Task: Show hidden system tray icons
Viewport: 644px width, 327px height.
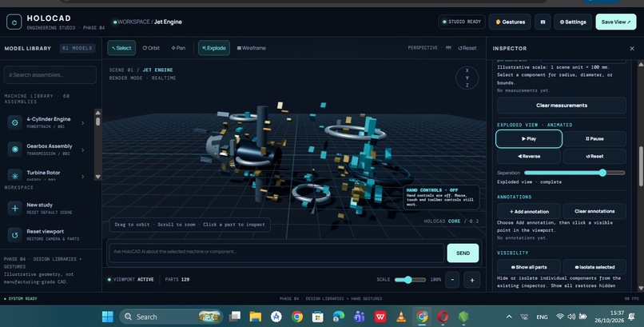Action: coord(509,317)
